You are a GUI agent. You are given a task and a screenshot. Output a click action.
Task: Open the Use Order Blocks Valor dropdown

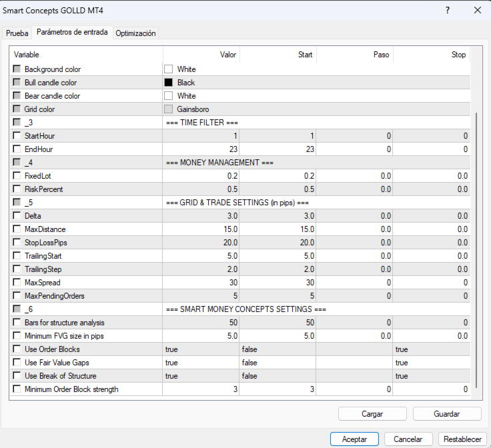pyautogui.click(x=201, y=349)
